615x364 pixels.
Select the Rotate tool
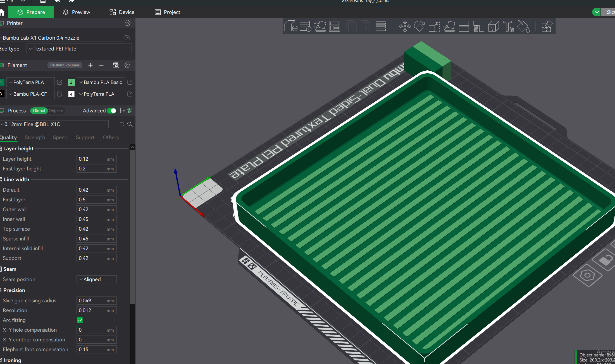click(419, 26)
